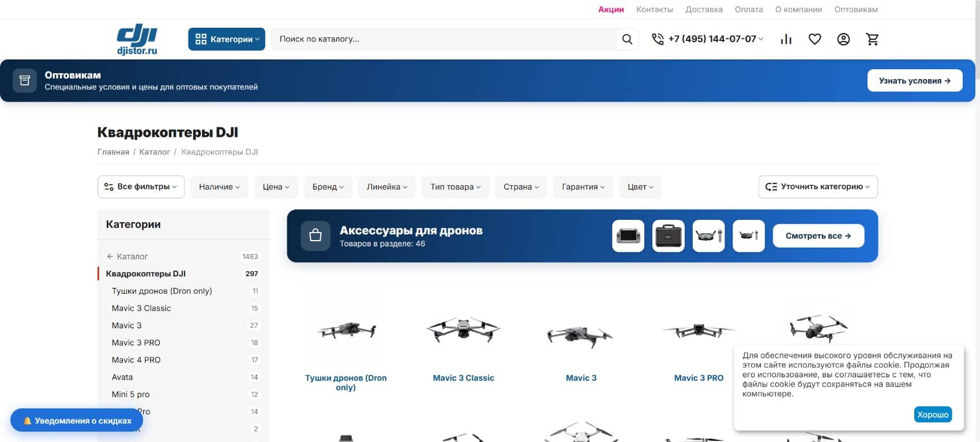Open the Mavic 3 Classic product title link
This screenshot has width=980, height=442.
(x=463, y=378)
